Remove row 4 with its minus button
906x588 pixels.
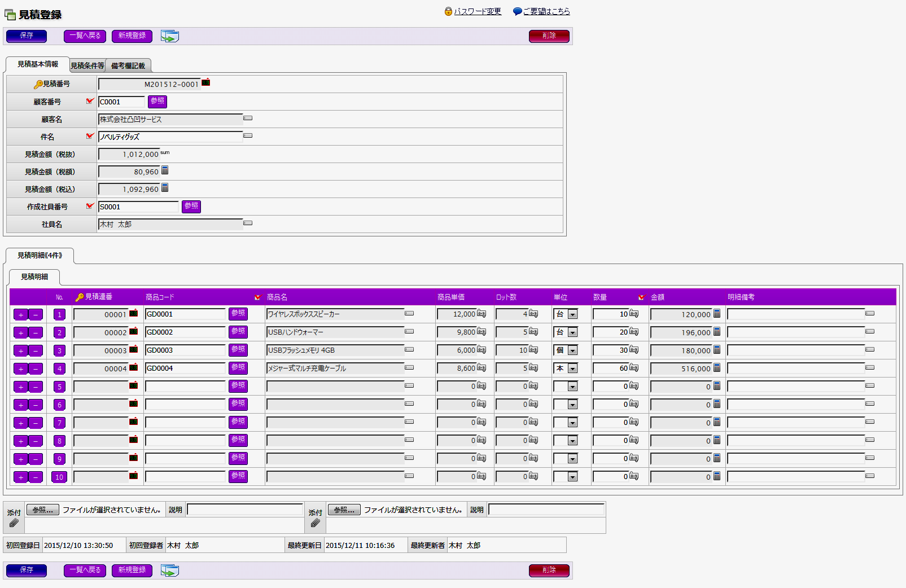[36, 369]
